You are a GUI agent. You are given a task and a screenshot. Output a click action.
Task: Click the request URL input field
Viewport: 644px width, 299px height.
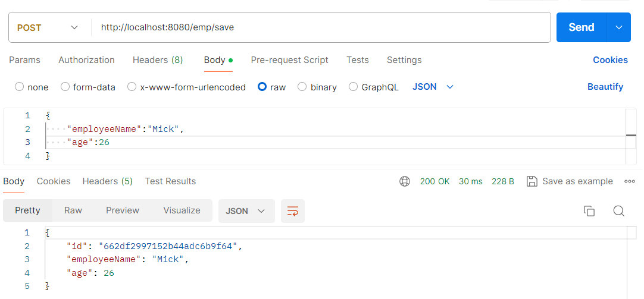[321, 27]
